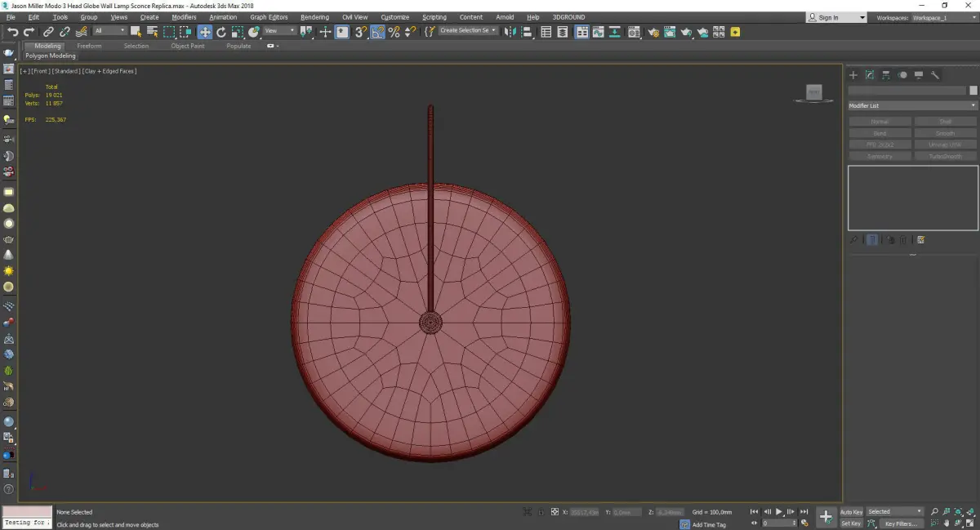The height and width of the screenshot is (530, 980).
Task: Pick the Rectangular Selection Region tool
Action: pos(169,32)
